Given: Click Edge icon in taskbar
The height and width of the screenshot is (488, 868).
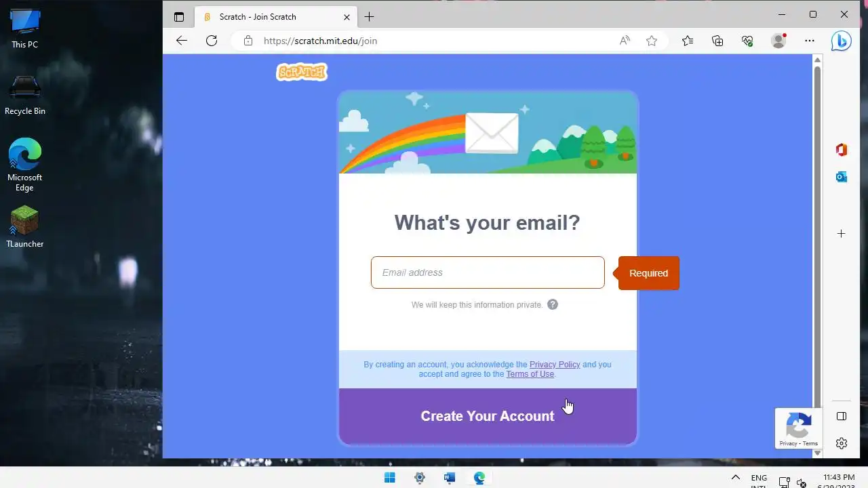Looking at the screenshot, I should point(479,478).
